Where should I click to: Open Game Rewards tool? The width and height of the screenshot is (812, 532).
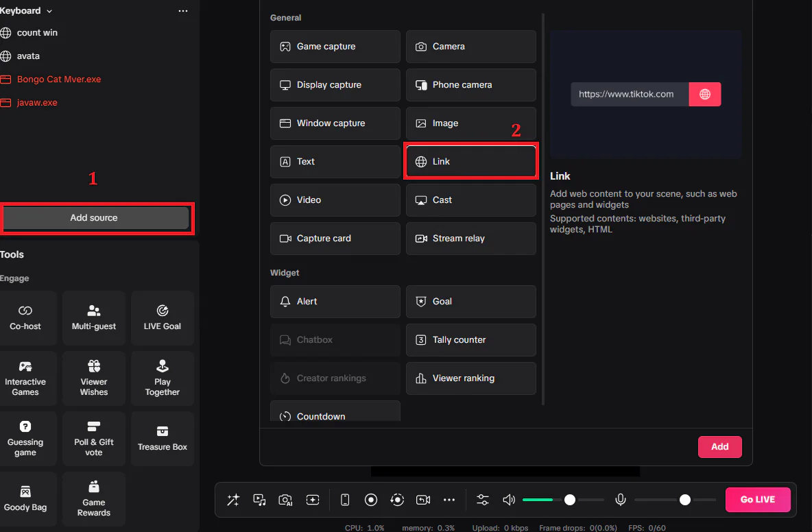pyautogui.click(x=94, y=499)
